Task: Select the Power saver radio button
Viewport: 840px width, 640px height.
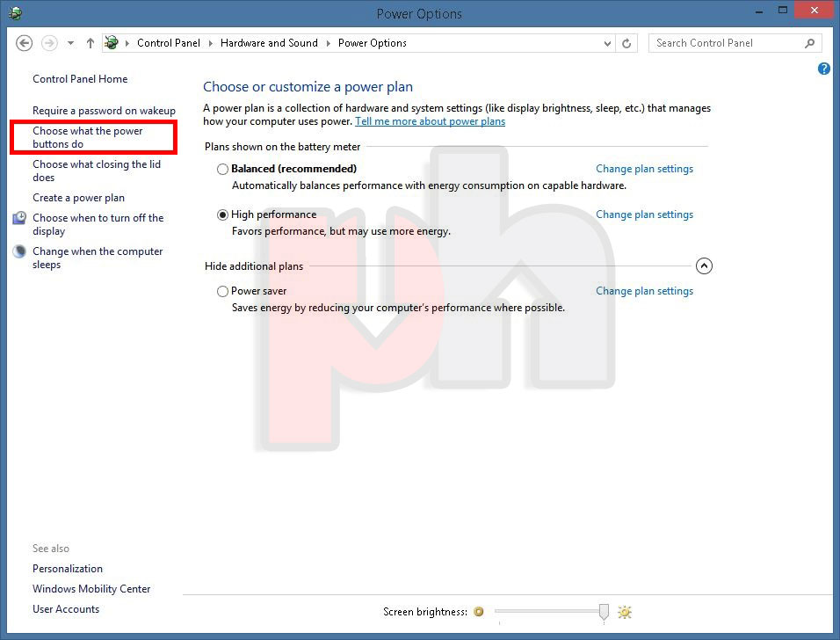Action: tap(222, 292)
